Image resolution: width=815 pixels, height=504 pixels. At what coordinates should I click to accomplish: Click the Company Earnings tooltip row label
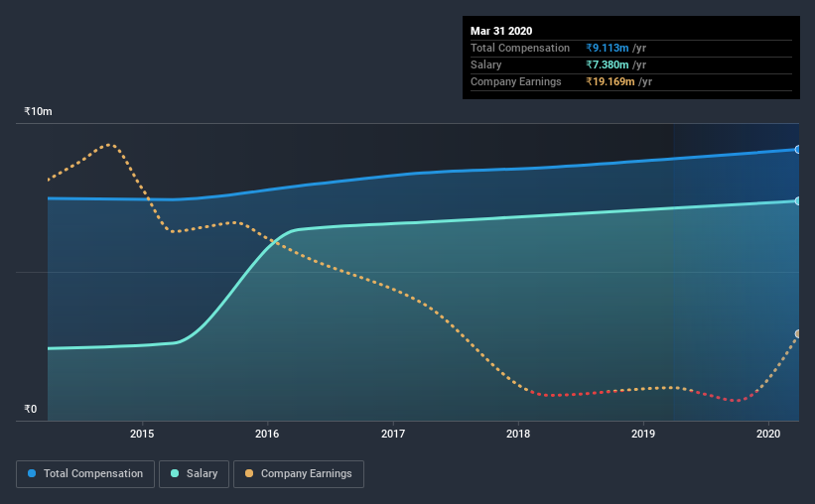515,81
